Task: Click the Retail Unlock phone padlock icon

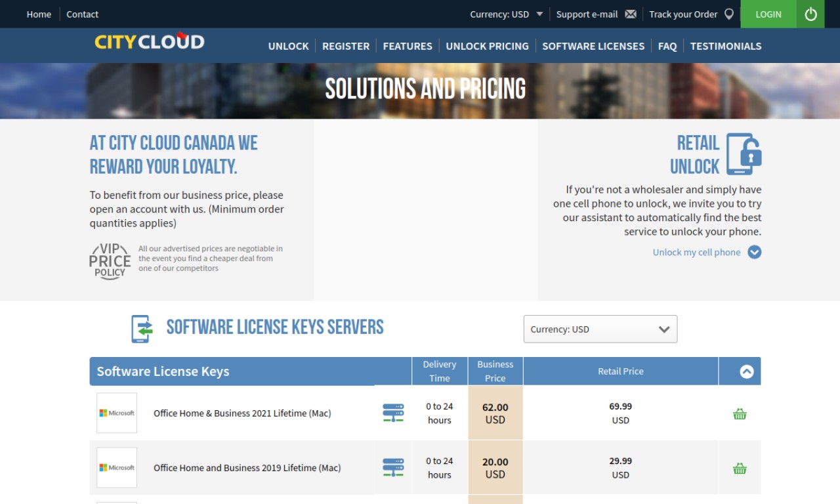Action: 744,154
